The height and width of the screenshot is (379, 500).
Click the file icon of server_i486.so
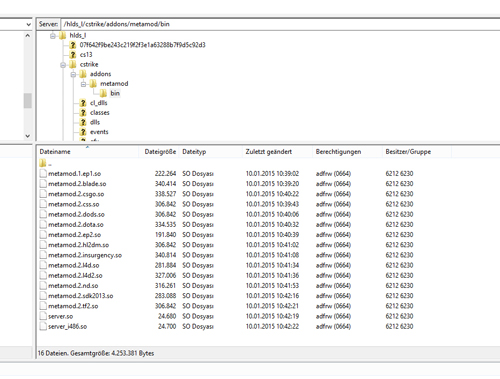pyautogui.click(x=43, y=326)
